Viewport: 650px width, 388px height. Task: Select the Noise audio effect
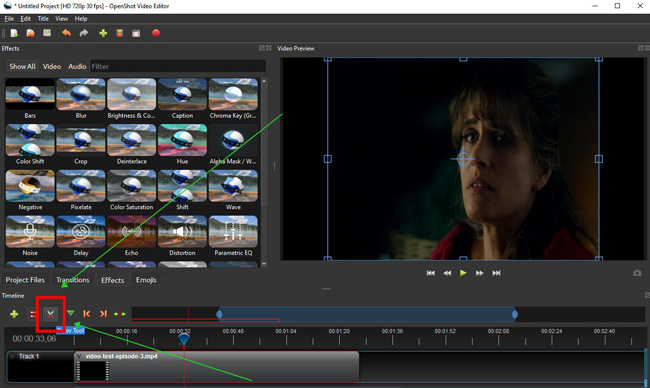point(30,231)
